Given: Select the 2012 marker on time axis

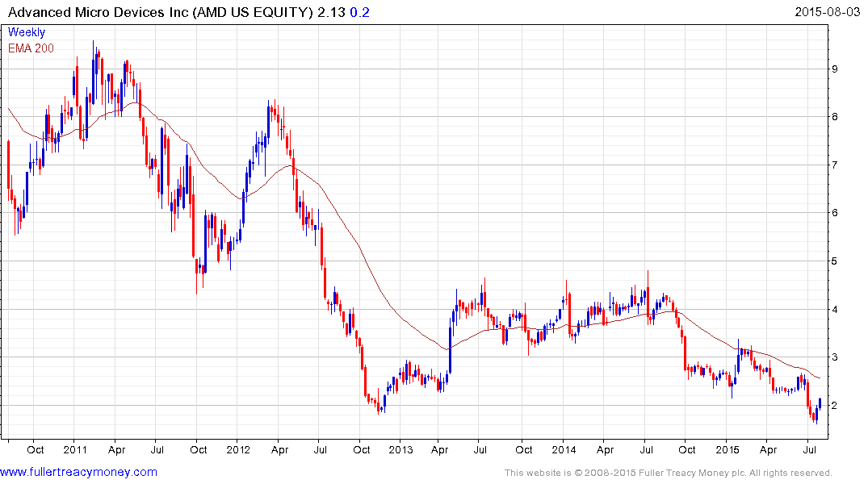Looking at the screenshot, I should click(x=238, y=449).
